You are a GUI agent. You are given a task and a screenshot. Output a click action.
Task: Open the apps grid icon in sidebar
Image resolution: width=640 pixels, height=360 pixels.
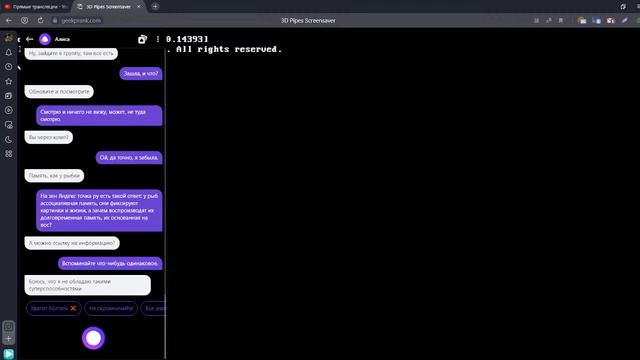pyautogui.click(x=9, y=154)
